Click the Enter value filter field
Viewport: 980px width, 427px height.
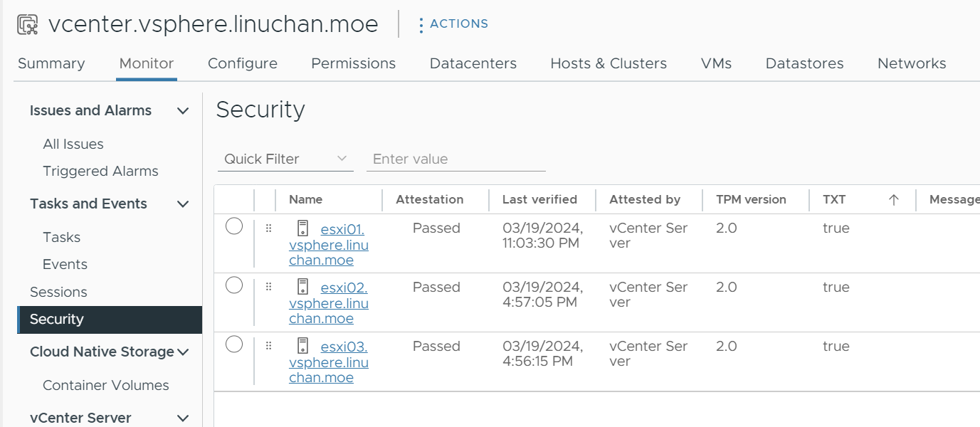tap(455, 159)
